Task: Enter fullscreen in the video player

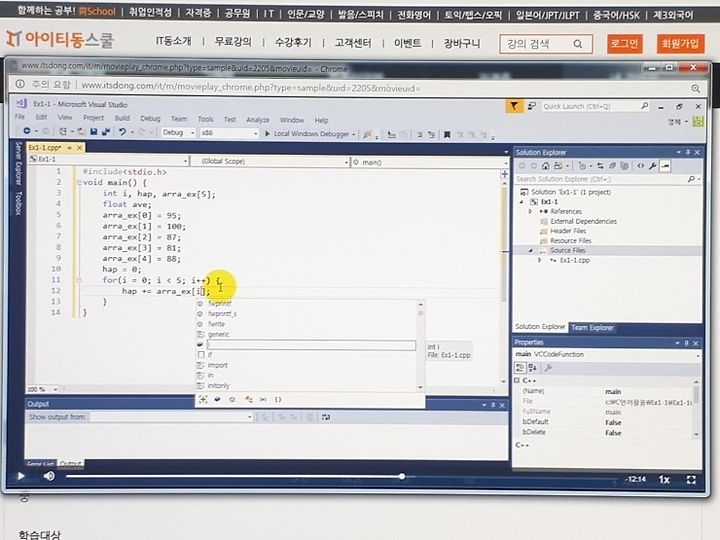Action: (x=691, y=480)
